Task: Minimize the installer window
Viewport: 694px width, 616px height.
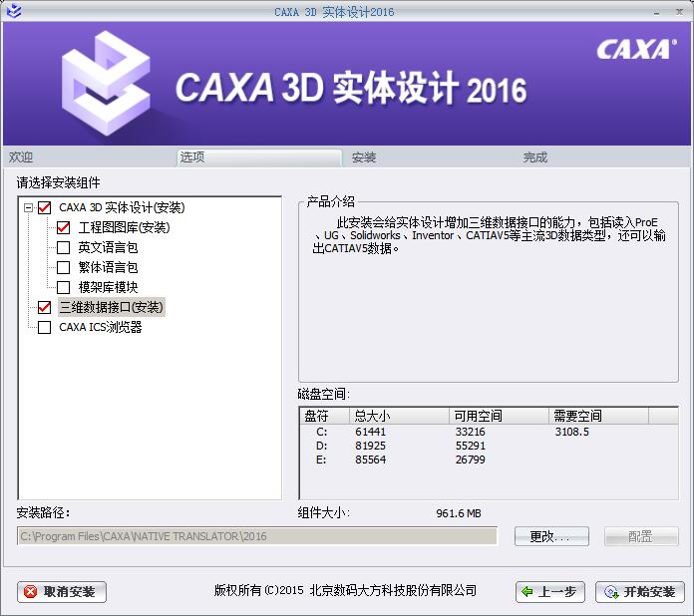Action: (656, 13)
